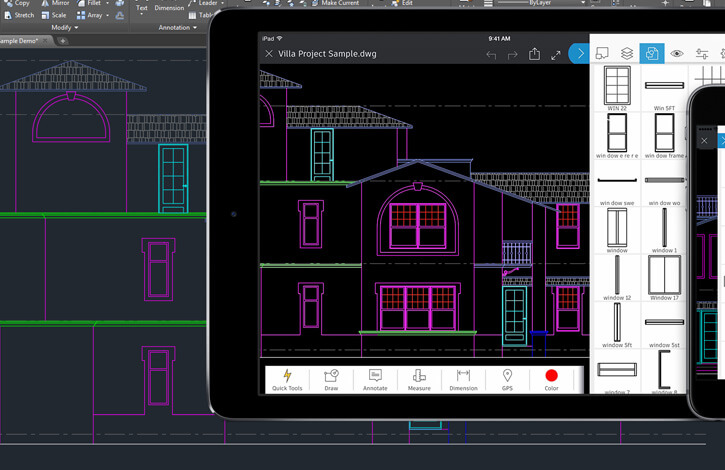Click the win dow e re r e block
Viewport: 725px width, 470px height.
tap(617, 136)
